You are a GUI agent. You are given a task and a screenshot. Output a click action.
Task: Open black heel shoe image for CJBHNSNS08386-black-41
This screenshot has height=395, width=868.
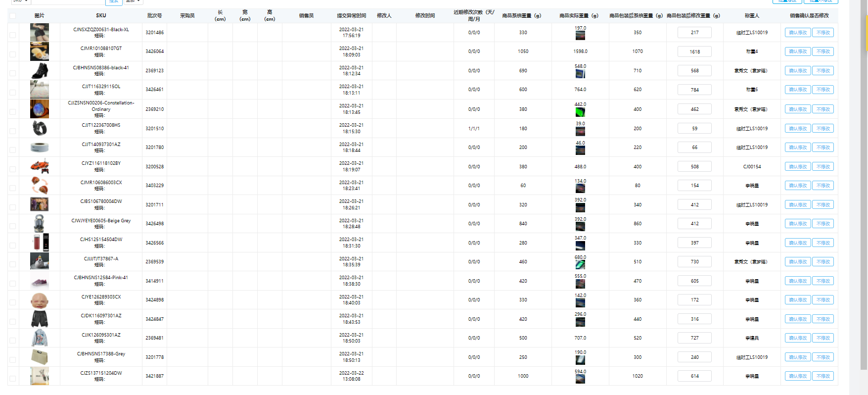(x=40, y=71)
